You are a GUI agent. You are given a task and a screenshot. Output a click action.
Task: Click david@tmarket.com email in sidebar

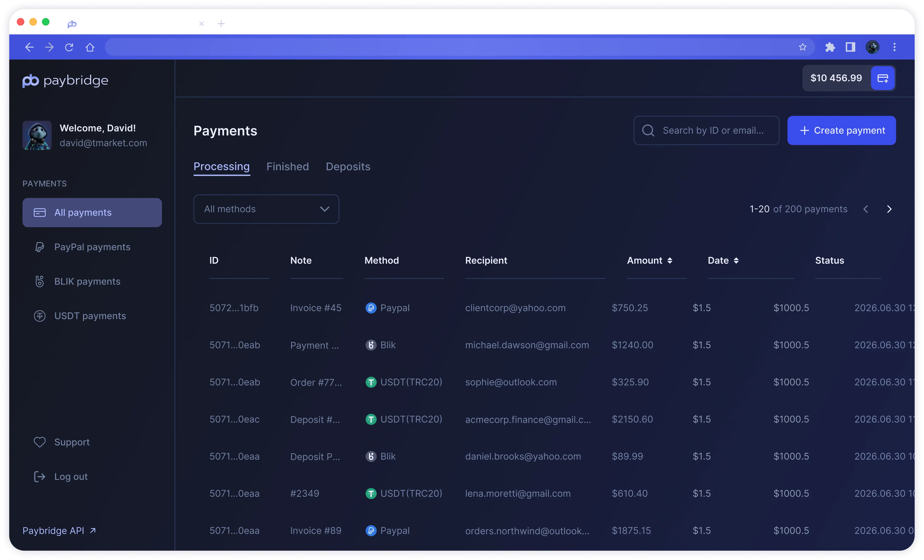tap(103, 143)
